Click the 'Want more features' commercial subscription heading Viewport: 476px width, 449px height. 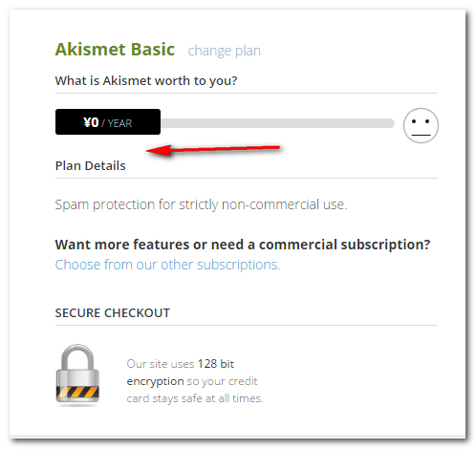pos(243,245)
